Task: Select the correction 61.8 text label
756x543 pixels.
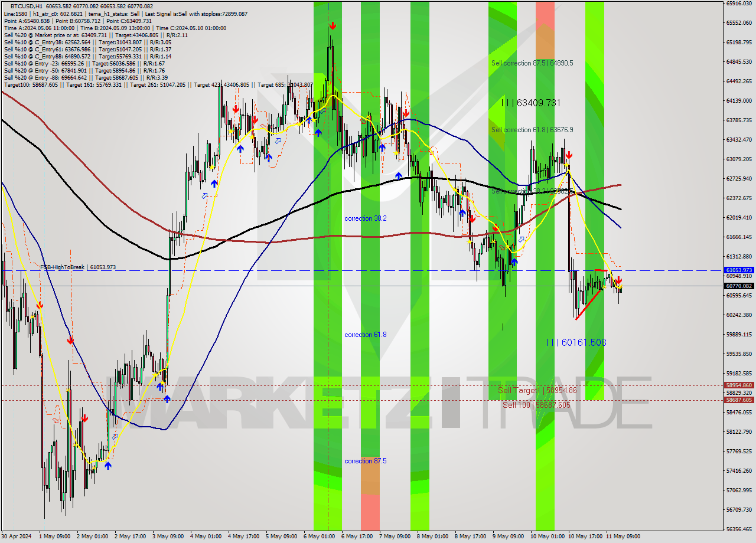Action: point(365,334)
